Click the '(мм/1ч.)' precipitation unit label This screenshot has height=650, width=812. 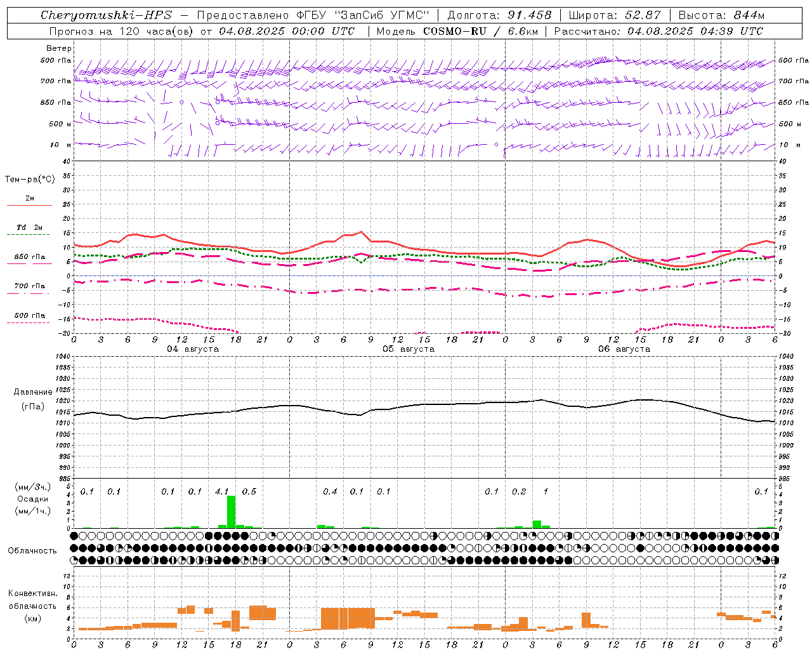(x=32, y=511)
